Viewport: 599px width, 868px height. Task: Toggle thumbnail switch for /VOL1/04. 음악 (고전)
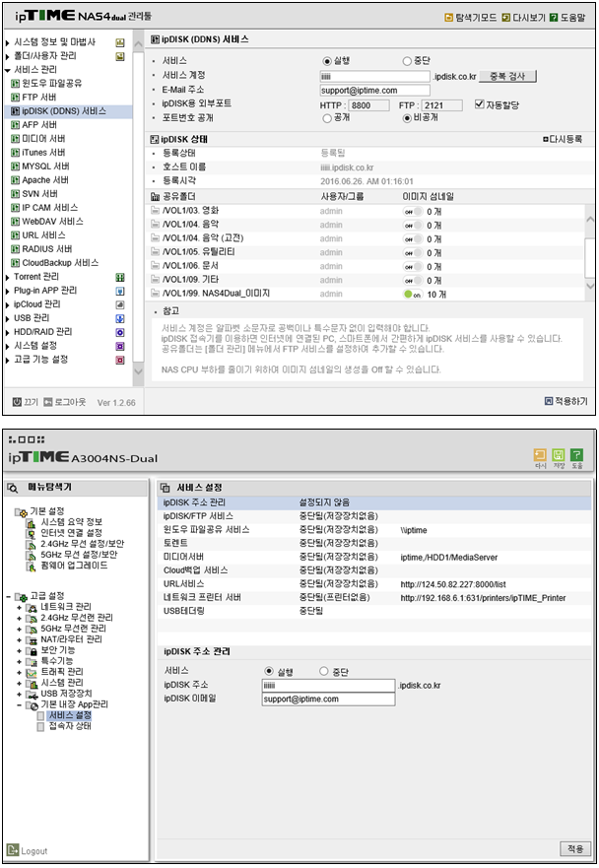click(413, 239)
